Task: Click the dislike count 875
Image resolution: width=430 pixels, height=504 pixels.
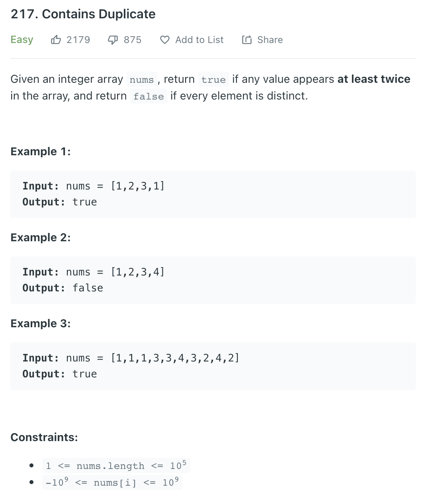Action: coord(133,40)
